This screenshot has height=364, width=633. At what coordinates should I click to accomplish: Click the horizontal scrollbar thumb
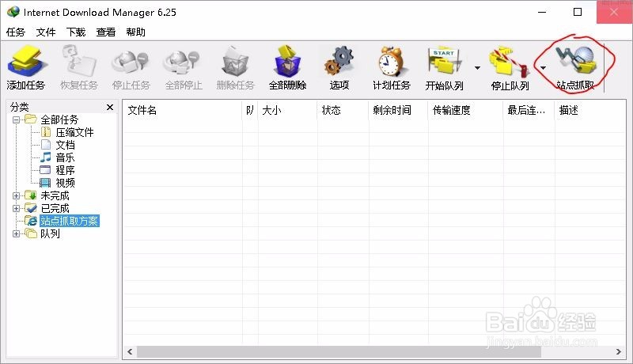point(339,351)
